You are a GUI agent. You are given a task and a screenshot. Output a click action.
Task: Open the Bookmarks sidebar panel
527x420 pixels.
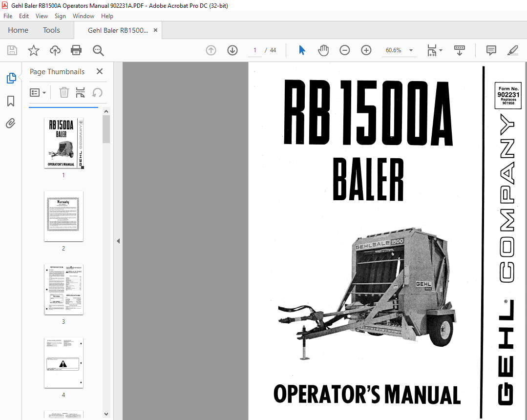(x=11, y=101)
